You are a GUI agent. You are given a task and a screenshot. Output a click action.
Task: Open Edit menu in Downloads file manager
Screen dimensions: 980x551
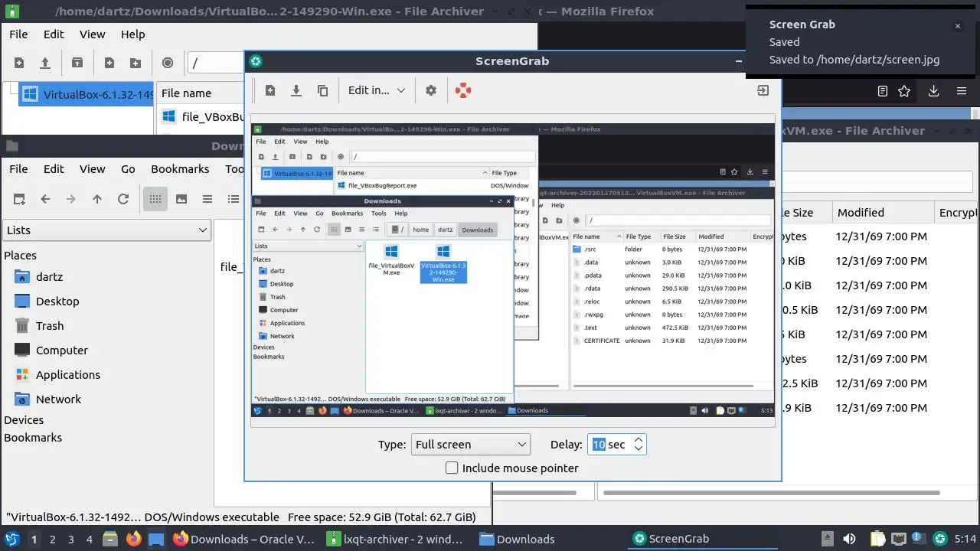tap(54, 169)
